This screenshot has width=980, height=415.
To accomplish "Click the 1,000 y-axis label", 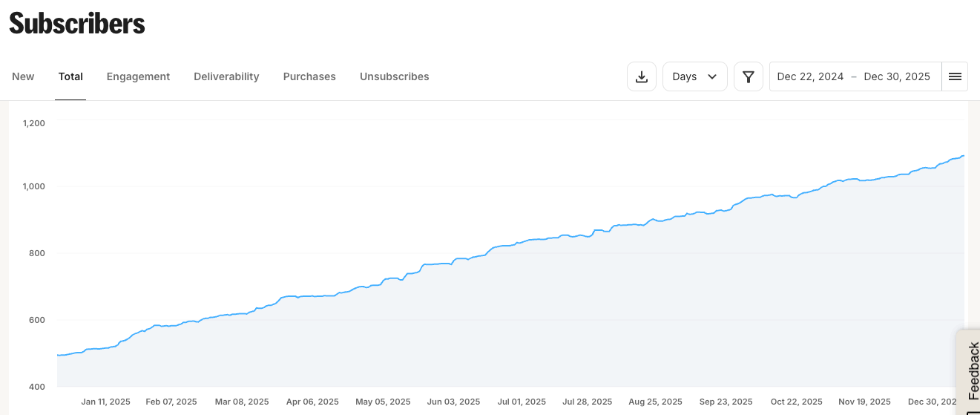I will (x=33, y=186).
